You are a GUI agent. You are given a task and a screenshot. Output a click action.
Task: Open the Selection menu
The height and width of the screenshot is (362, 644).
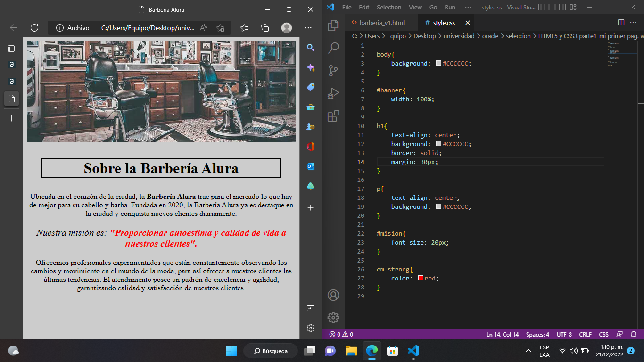pyautogui.click(x=389, y=7)
